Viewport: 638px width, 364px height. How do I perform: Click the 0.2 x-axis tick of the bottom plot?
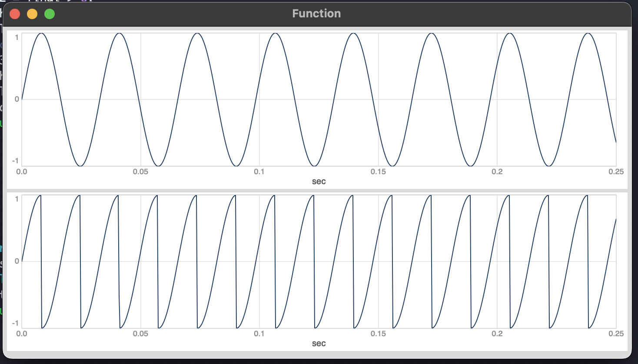pyautogui.click(x=497, y=334)
